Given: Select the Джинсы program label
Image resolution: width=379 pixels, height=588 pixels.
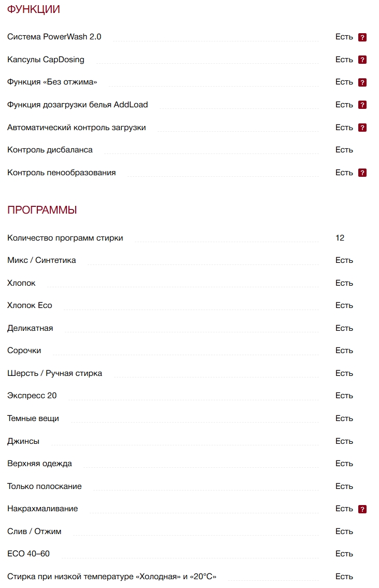Looking at the screenshot, I should point(23,441).
